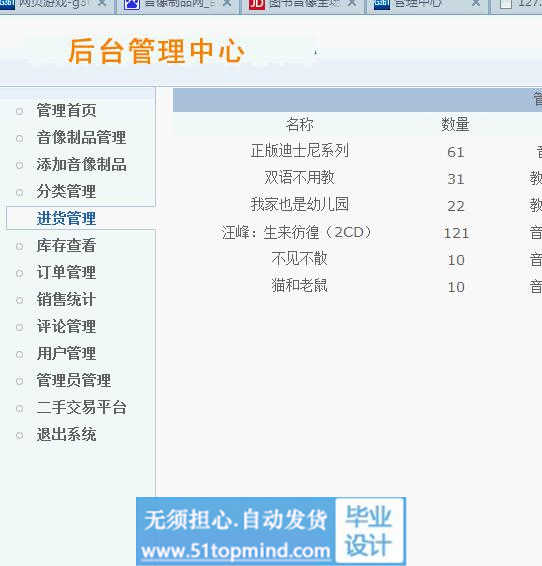Image resolution: width=542 pixels, height=566 pixels.
Task: Open the highlighted 进货管理 item
Action: click(66, 218)
